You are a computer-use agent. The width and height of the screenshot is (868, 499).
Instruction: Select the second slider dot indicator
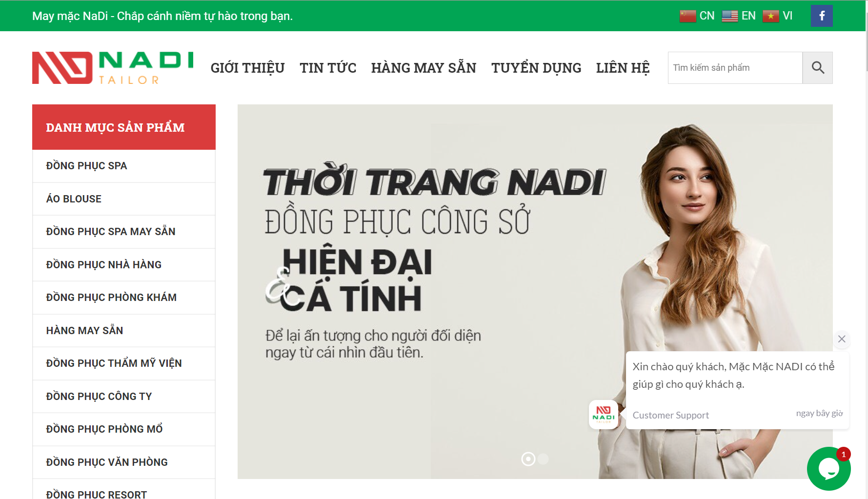tap(543, 459)
